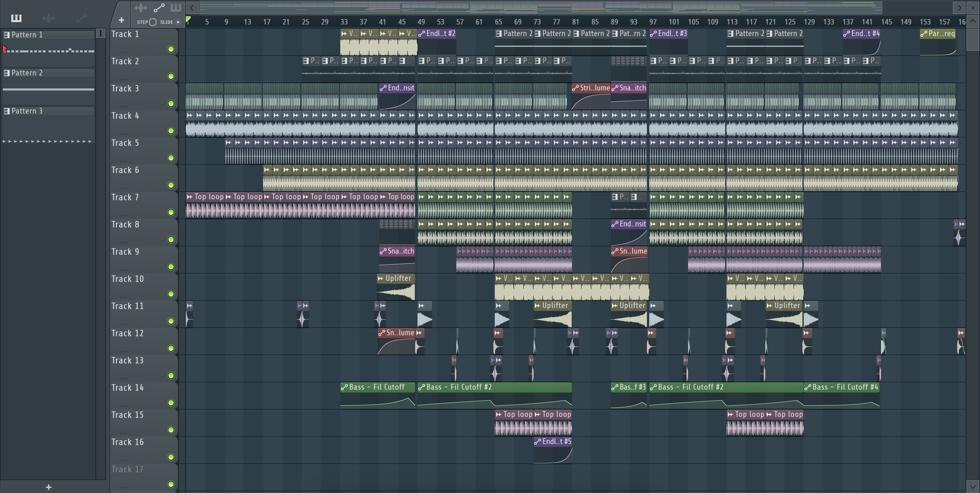Click the piano icon next to Pattern 2
The width and height of the screenshot is (980, 493).
(x=6, y=73)
